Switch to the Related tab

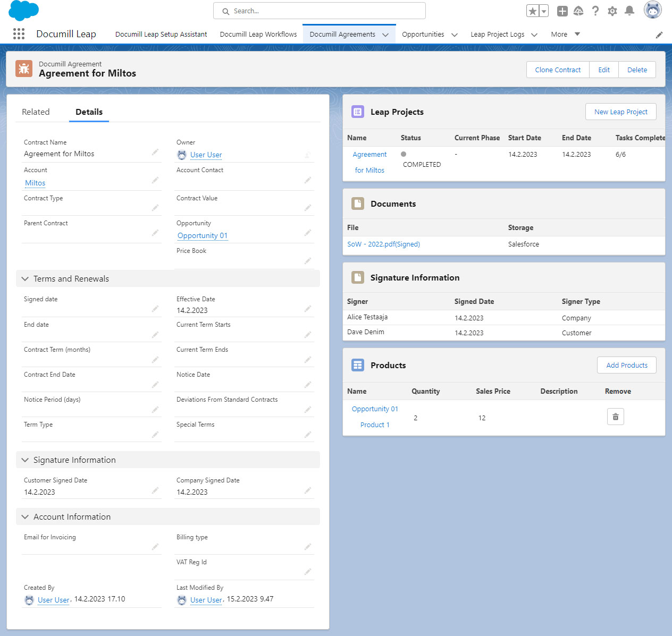36,112
